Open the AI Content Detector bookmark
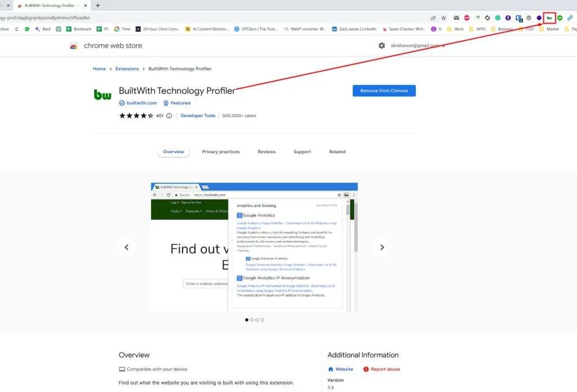 pyautogui.click(x=207, y=29)
